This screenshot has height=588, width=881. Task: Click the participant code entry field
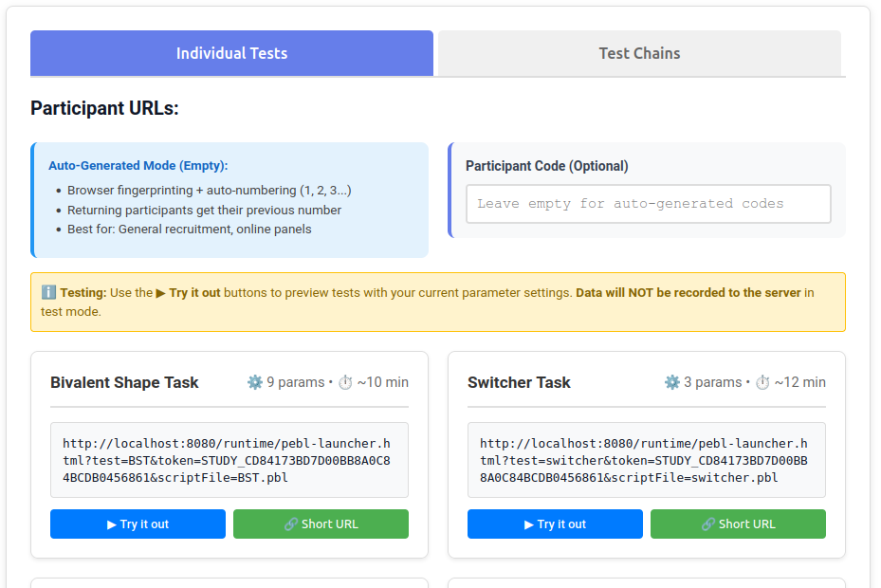point(648,203)
